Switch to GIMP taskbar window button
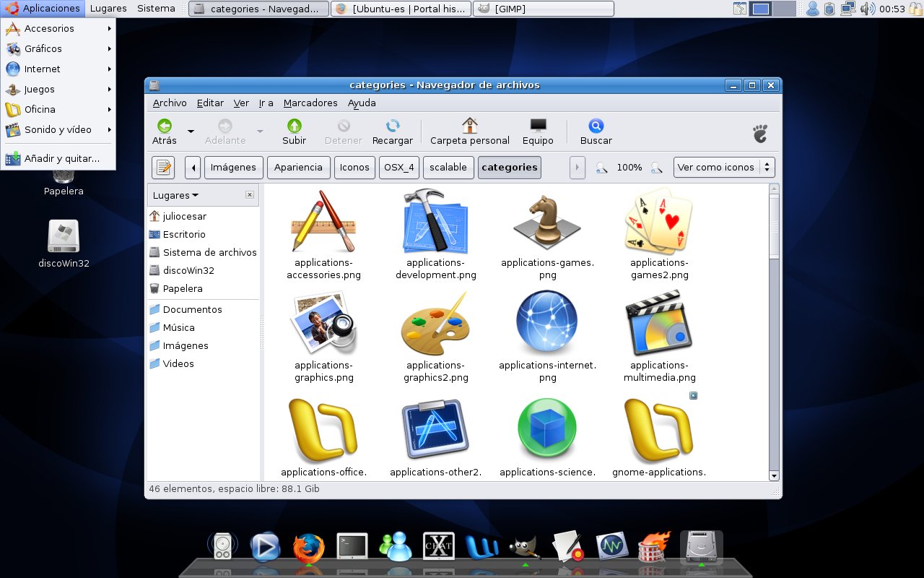This screenshot has height=578, width=924. tap(544, 9)
